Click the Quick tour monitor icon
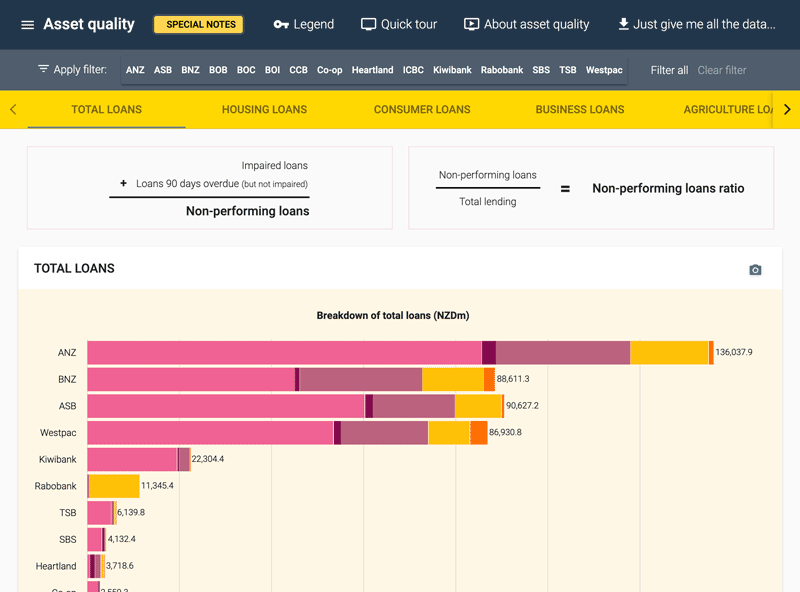800x592 pixels. (x=368, y=24)
